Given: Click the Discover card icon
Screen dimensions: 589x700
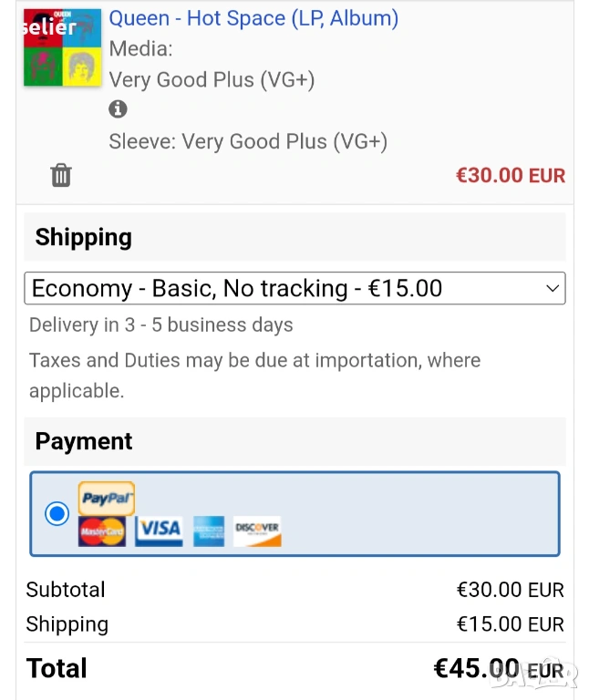Looking at the screenshot, I should pos(257,530).
